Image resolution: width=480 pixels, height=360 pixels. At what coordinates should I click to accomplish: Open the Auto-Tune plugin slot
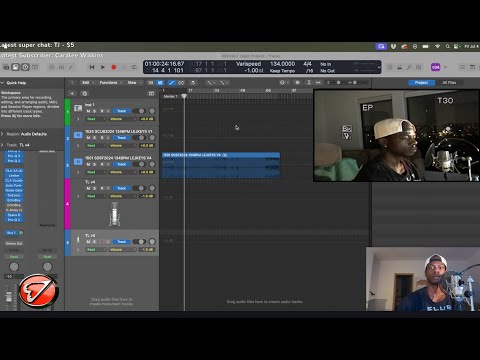[x=14, y=185]
